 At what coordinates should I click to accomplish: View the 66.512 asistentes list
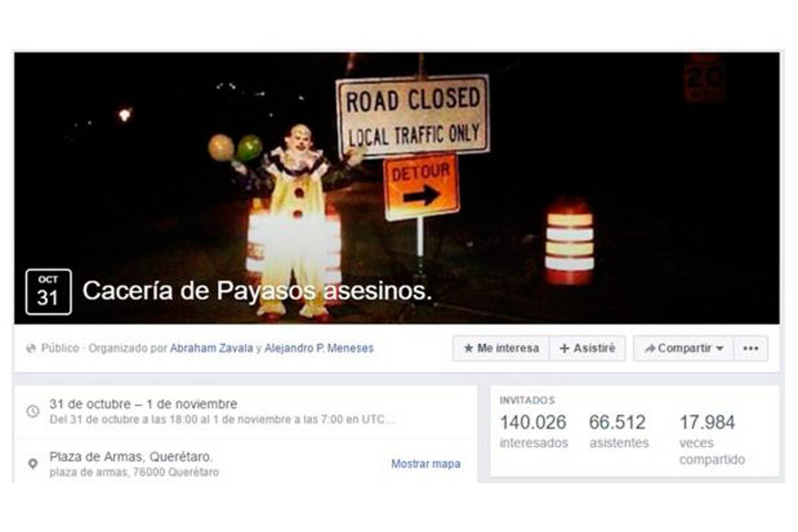(x=618, y=432)
